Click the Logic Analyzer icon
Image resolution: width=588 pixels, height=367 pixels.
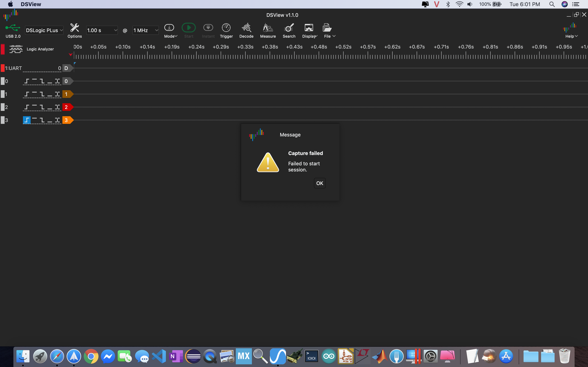point(16,49)
